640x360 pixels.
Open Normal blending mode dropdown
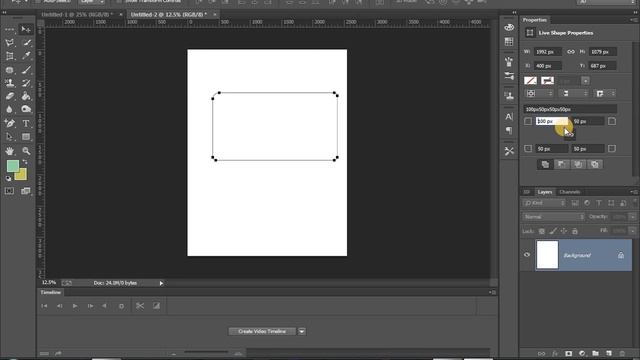(553, 217)
